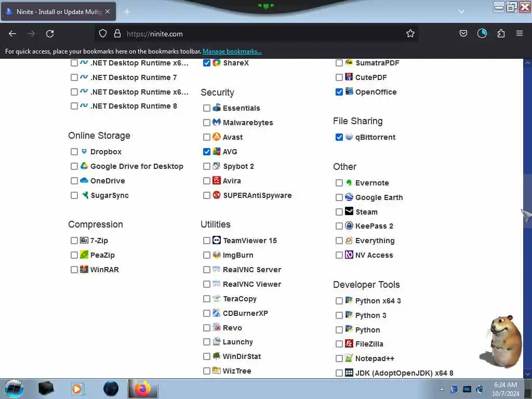Uncheck the OpenOffice checkbox
532x399 pixels.
(339, 92)
